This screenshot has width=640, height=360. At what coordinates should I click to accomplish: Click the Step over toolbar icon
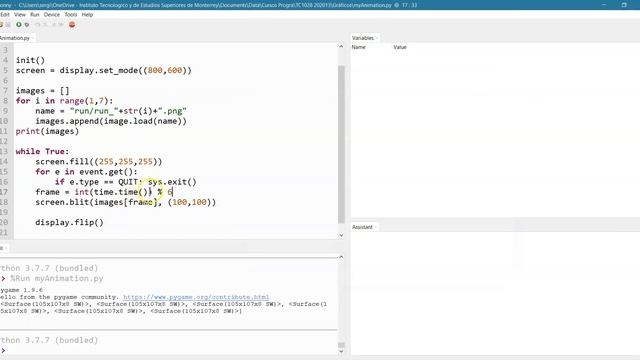(38, 24)
